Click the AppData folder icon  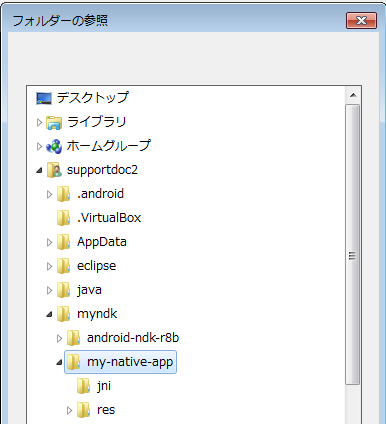(x=63, y=242)
